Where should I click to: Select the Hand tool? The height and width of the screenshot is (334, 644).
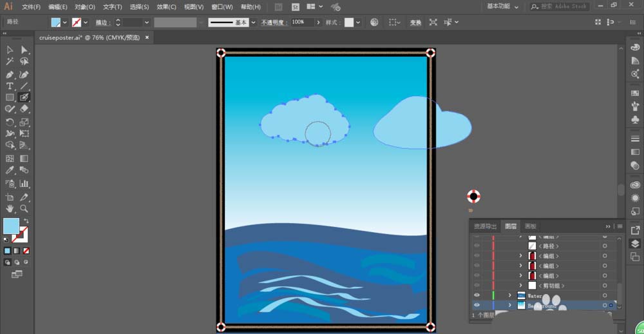tap(10, 208)
